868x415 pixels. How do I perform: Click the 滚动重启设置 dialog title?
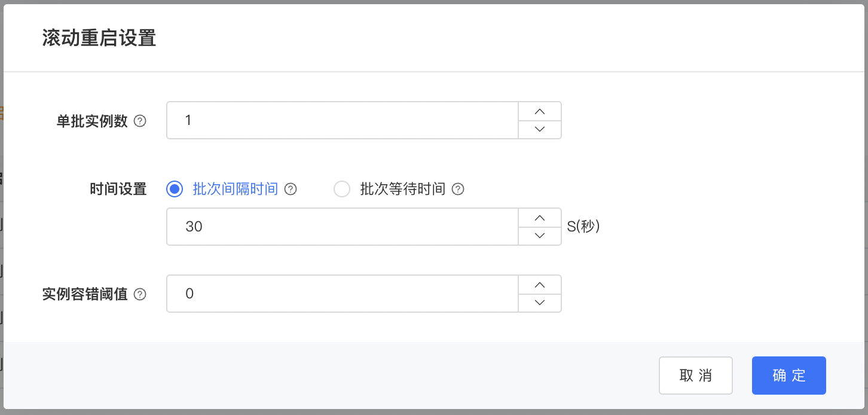(99, 38)
